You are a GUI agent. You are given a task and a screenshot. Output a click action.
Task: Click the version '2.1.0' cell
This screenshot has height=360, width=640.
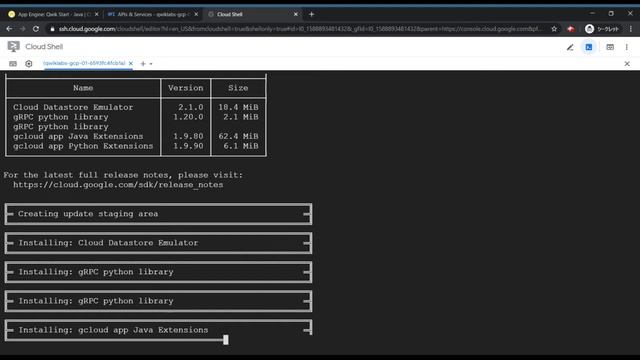[x=191, y=107]
